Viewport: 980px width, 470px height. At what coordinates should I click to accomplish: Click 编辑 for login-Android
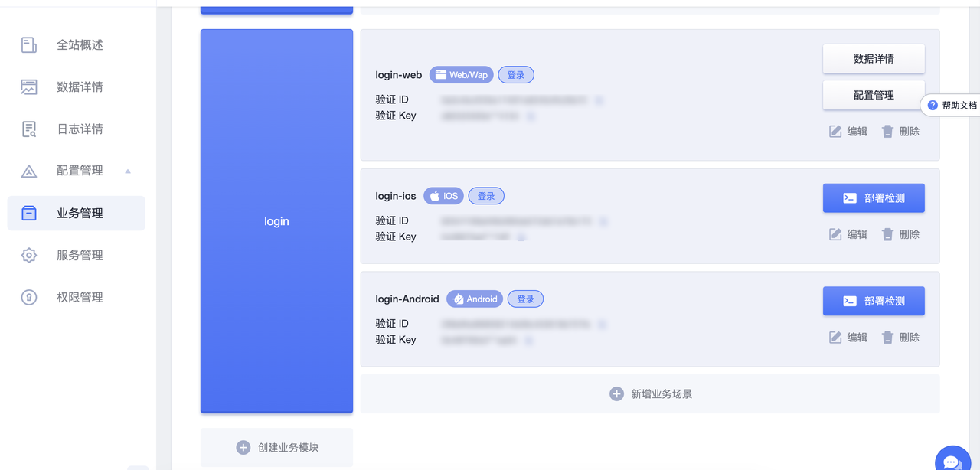[849, 338]
